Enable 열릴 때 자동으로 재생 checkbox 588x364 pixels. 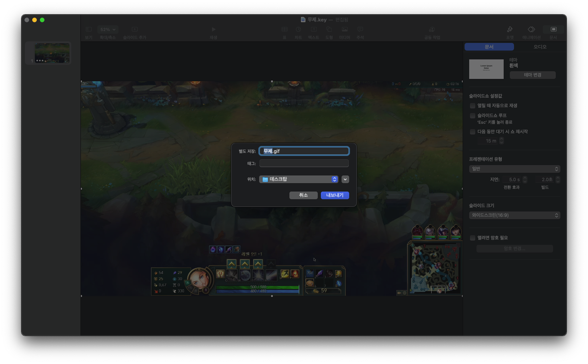pos(473,106)
